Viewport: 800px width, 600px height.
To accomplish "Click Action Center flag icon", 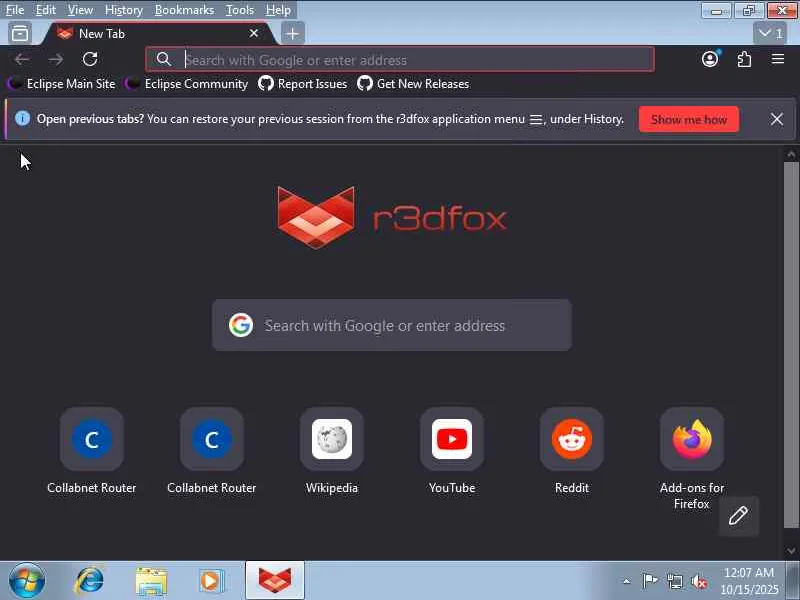I will coord(650,581).
